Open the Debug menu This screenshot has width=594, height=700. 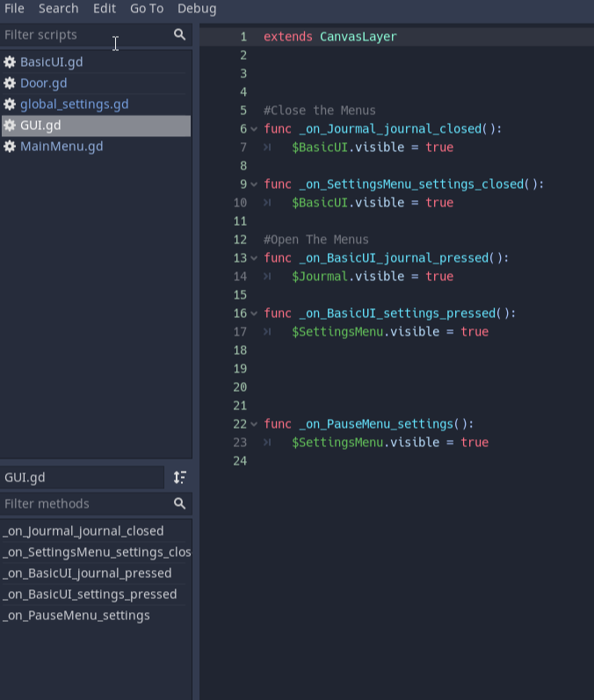pos(197,9)
